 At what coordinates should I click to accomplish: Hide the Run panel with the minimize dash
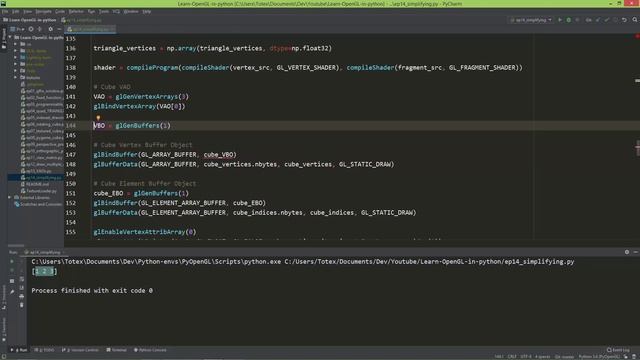636,252
